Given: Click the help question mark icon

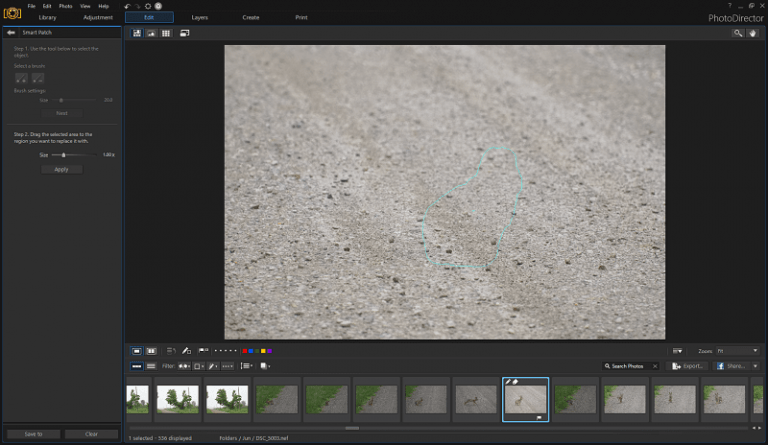Looking at the screenshot, I should [x=729, y=6].
